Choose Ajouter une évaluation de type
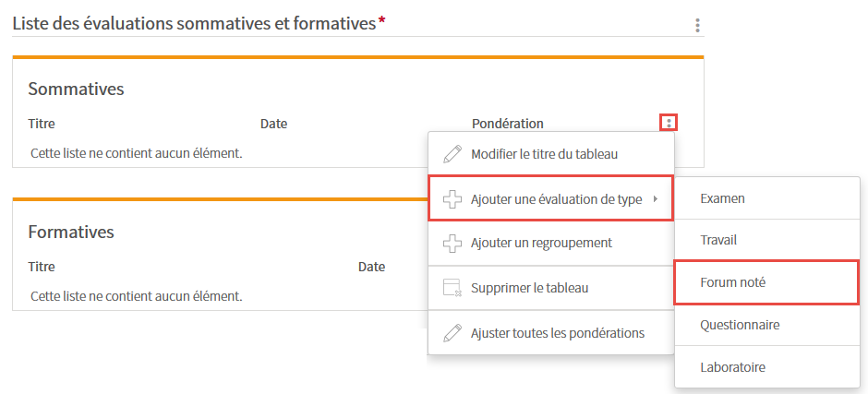This screenshot has height=394, width=868. pyautogui.click(x=550, y=198)
